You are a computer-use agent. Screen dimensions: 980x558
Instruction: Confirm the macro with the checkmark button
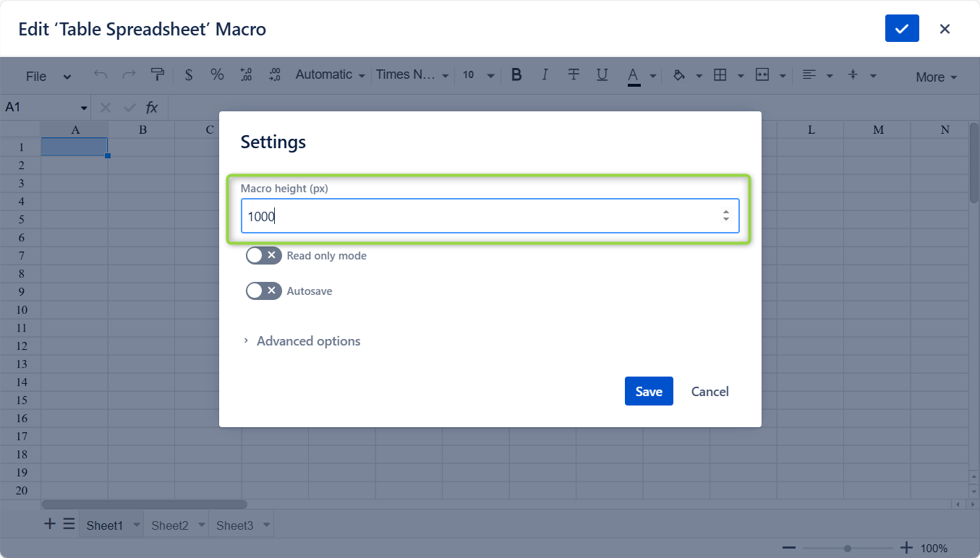[x=902, y=29]
